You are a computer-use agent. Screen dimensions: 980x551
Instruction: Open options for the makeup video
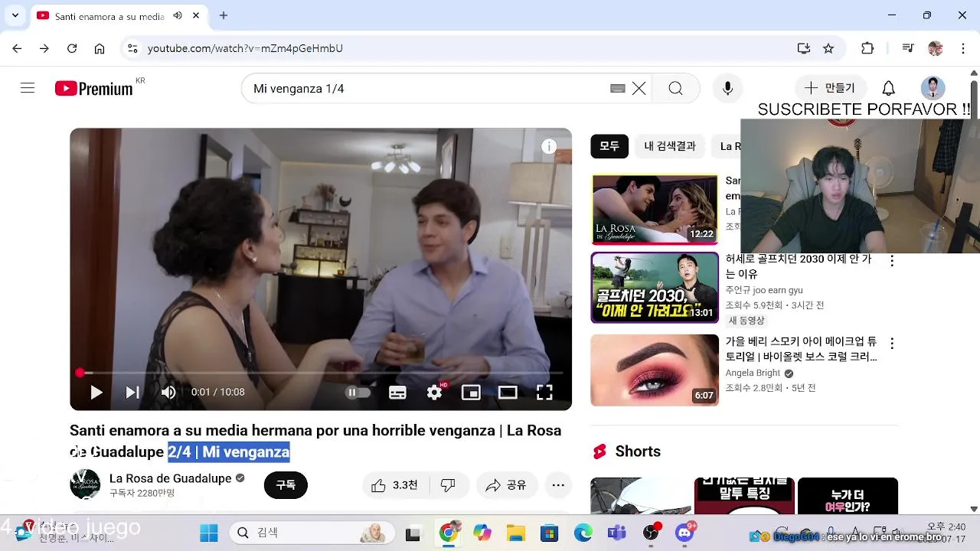892,344
